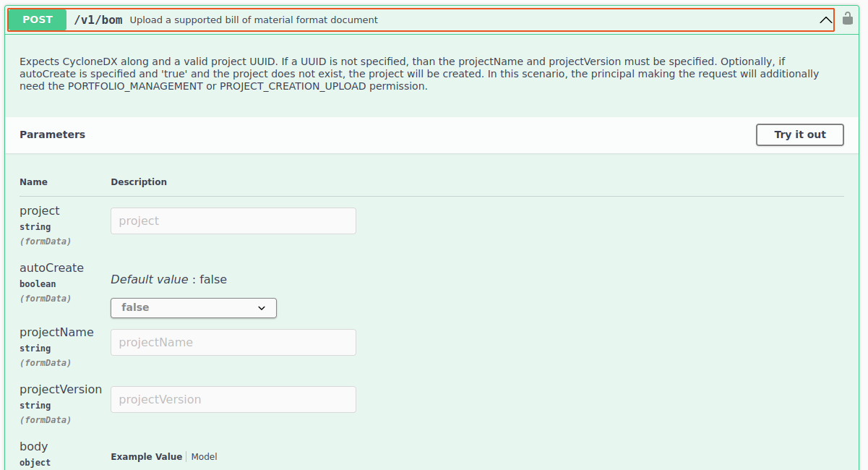This screenshot has width=868, height=470.
Task: Click the projectName text input
Action: click(233, 342)
